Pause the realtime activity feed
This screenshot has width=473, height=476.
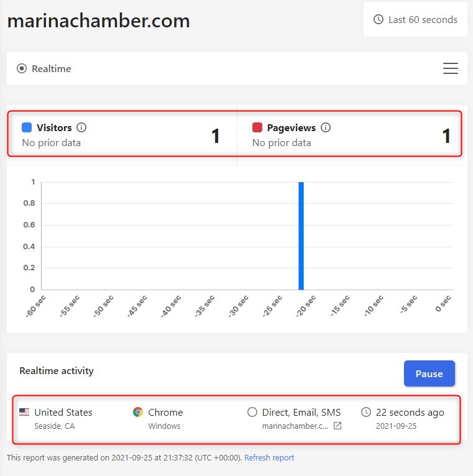pyautogui.click(x=429, y=373)
